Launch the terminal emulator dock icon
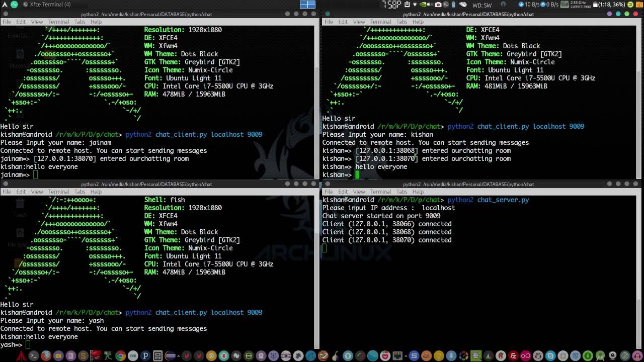The height and width of the screenshot is (362, 644). (33, 356)
